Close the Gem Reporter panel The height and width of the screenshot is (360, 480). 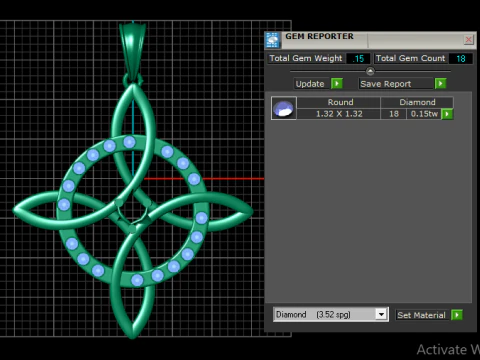468,40
